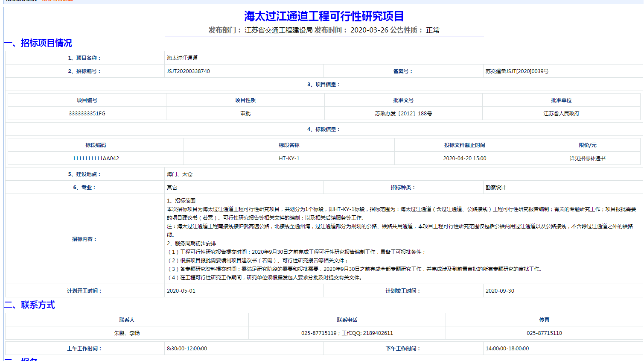This screenshot has width=644, height=361.
Task: Click the 计划竣工时间 label
Action: tap(403, 291)
